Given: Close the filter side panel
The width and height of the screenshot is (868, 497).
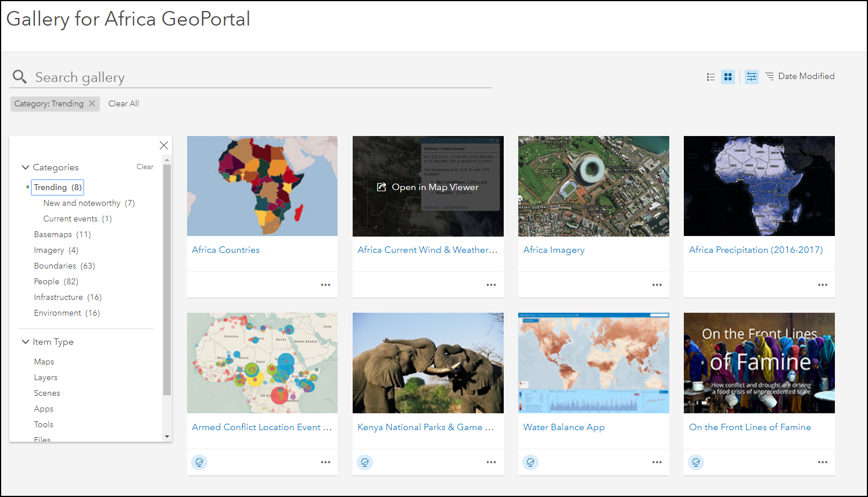Looking at the screenshot, I should 164,145.
